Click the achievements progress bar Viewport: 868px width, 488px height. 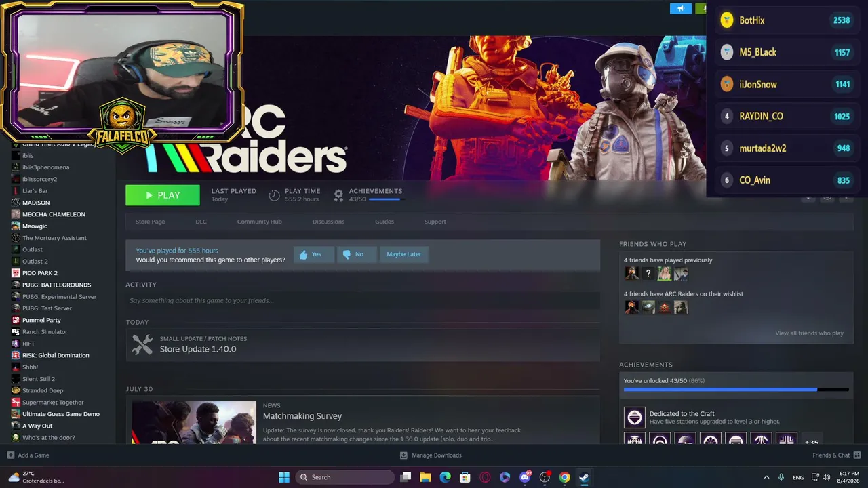click(736, 390)
